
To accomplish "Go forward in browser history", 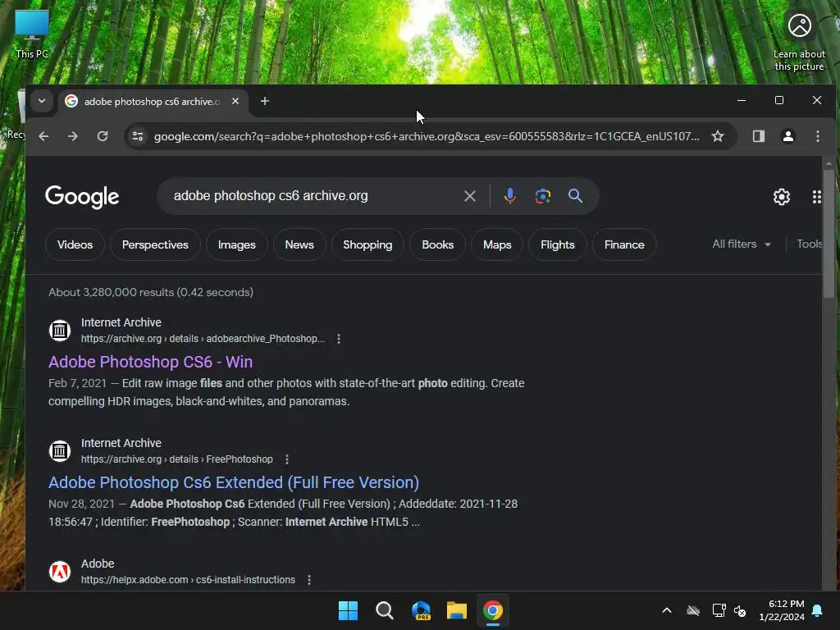I will 73,136.
